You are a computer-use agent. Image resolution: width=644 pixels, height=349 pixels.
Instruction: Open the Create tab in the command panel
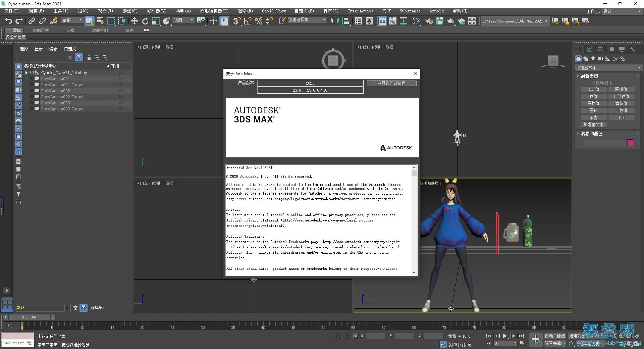click(x=579, y=49)
